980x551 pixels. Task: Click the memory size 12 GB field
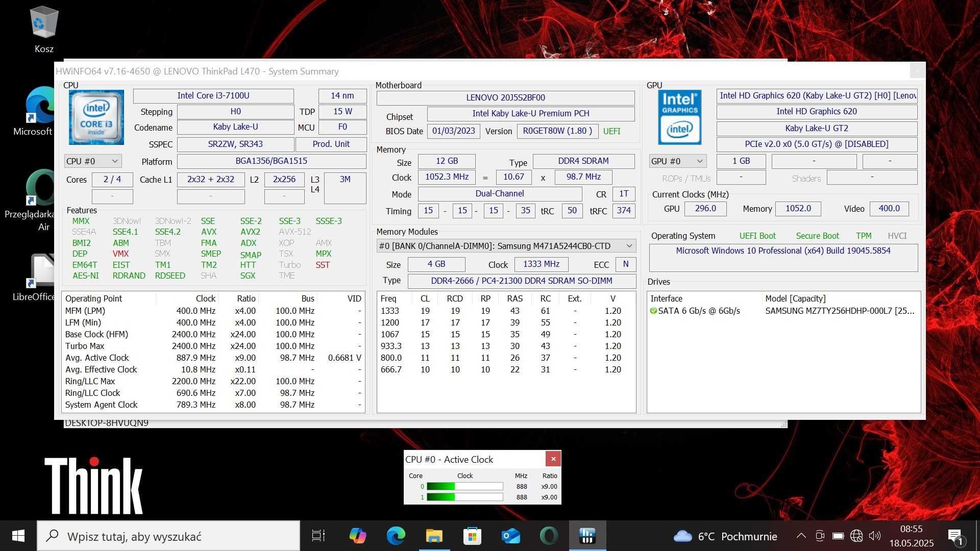(447, 161)
